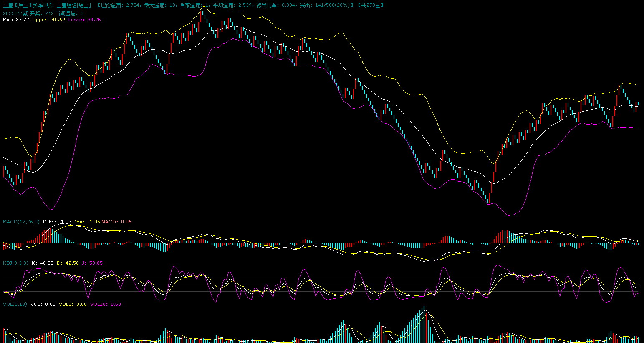Click the MACD(12,26,9) indicator label
Screen dimensions: 644x343
21,222
